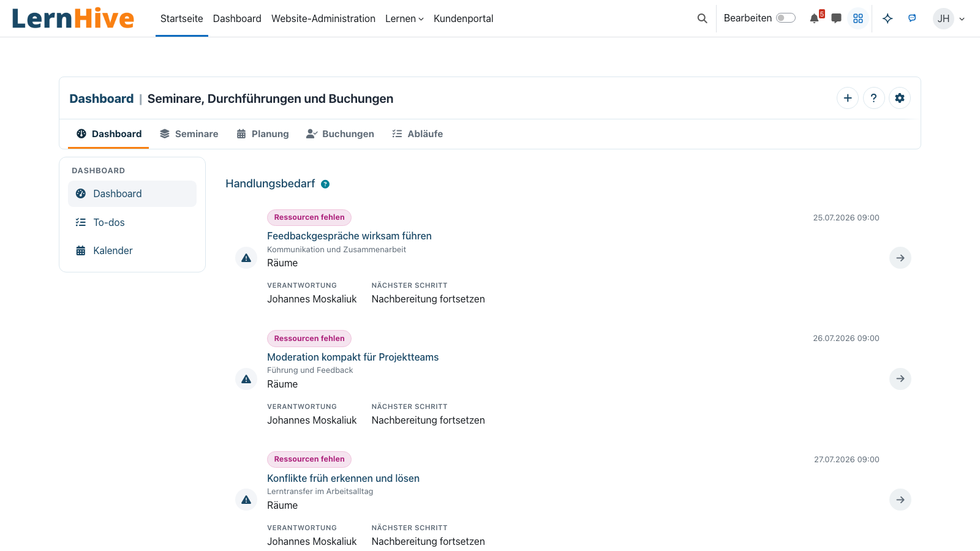The image size is (980, 551).
Task: Click Kommunikation und Zusammenarbeit subtitle
Action: tap(336, 250)
